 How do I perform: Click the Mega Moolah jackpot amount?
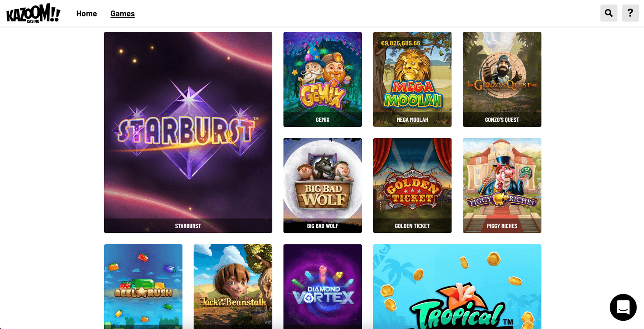(x=401, y=43)
